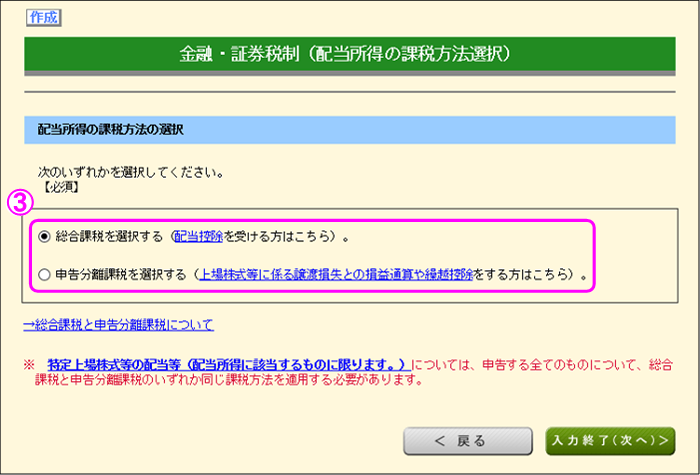The height and width of the screenshot is (475, 700).
Task: Open the 上場株式等に係る譲渡損失との損益通算や繰越控除 link
Action: (x=336, y=274)
